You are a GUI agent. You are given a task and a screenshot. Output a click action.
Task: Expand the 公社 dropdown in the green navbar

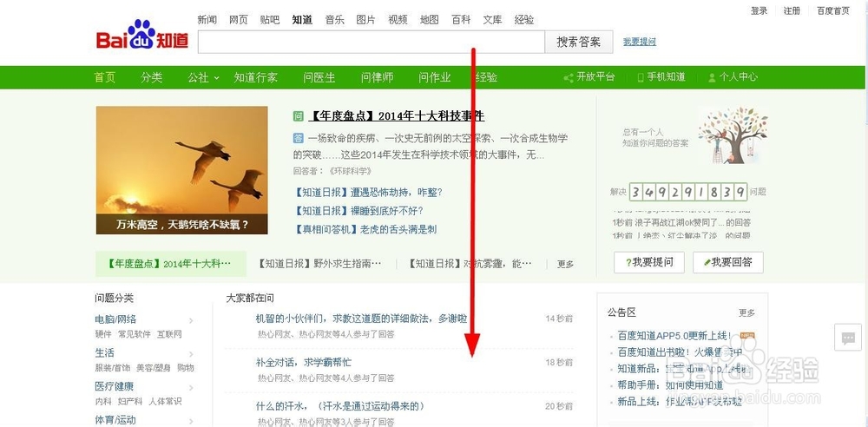pos(203,77)
